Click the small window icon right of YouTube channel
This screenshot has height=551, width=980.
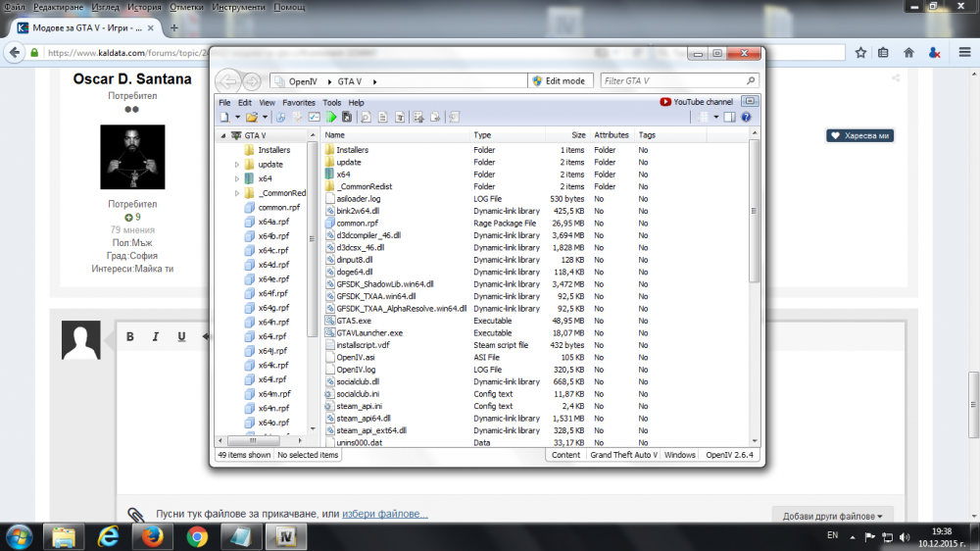point(750,101)
